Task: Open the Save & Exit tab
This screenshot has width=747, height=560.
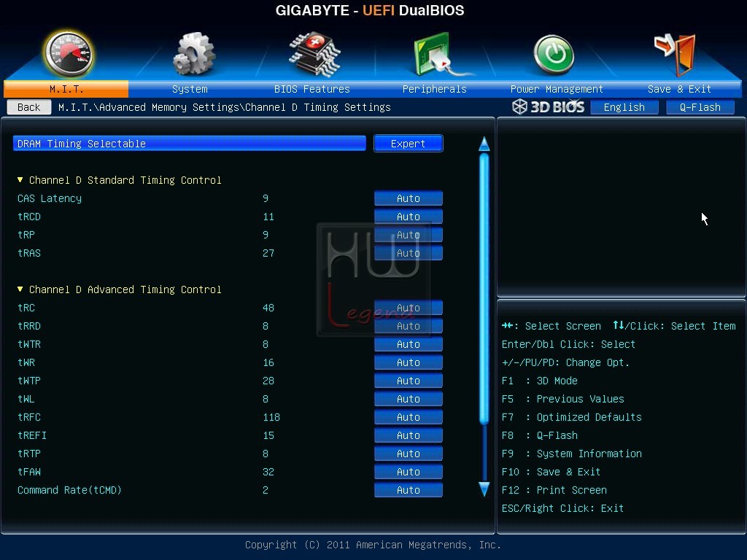Action: (679, 89)
